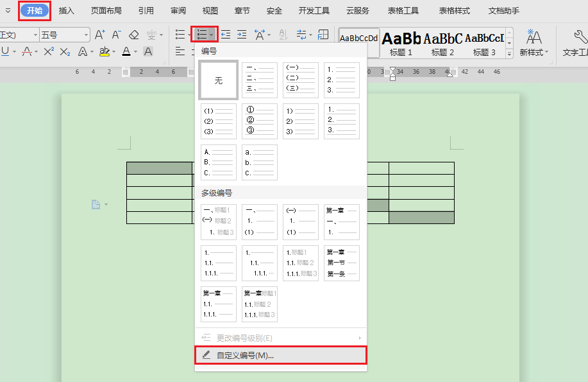This screenshot has height=382, width=588.
Task: Apply the 标题 3 style
Action: (485, 44)
